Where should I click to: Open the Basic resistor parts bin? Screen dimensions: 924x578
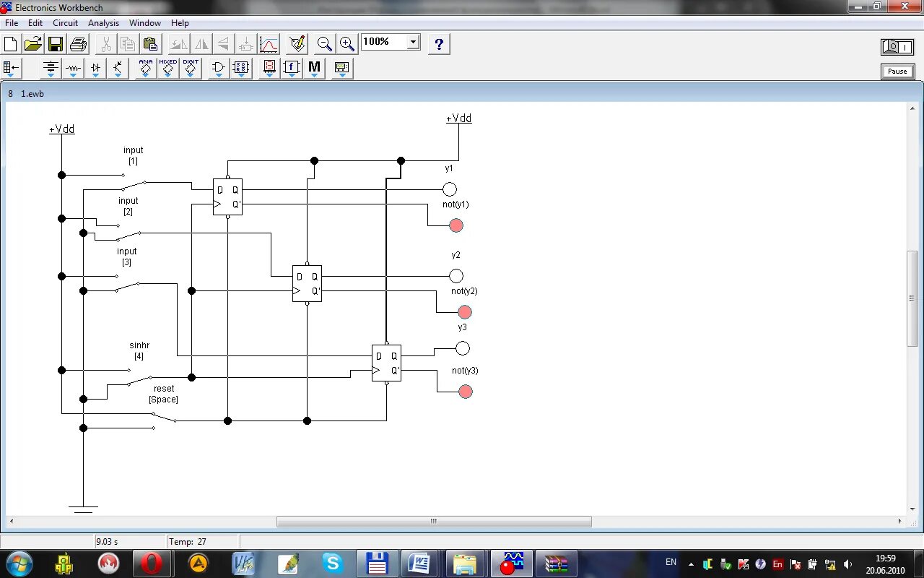coord(73,69)
